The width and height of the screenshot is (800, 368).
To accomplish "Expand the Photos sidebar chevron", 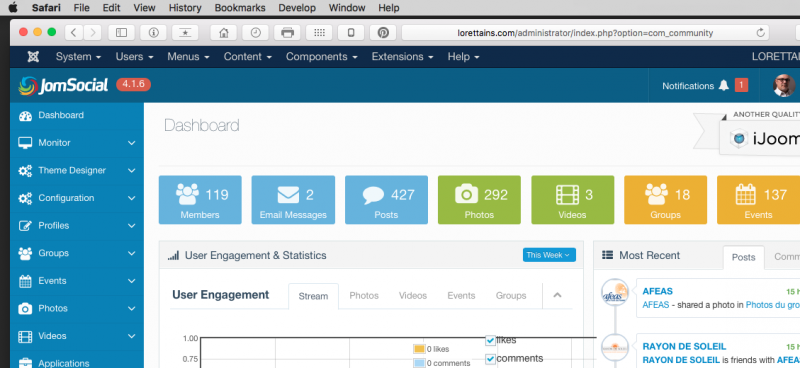I will [x=132, y=308].
